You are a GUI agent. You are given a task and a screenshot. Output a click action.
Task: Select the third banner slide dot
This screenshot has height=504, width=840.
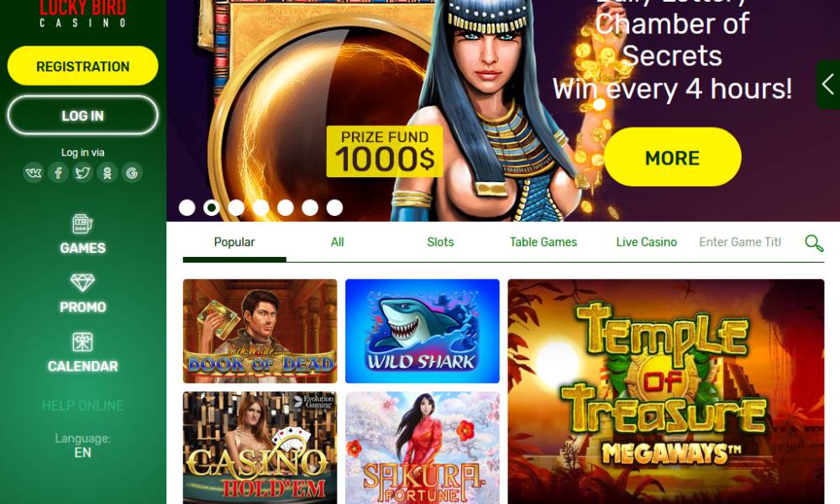pyautogui.click(x=236, y=207)
